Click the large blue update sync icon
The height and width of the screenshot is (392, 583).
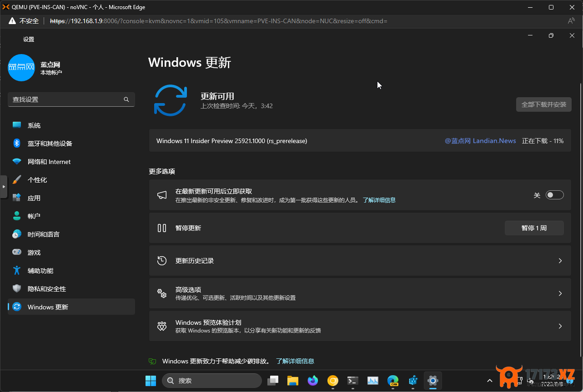point(171,100)
